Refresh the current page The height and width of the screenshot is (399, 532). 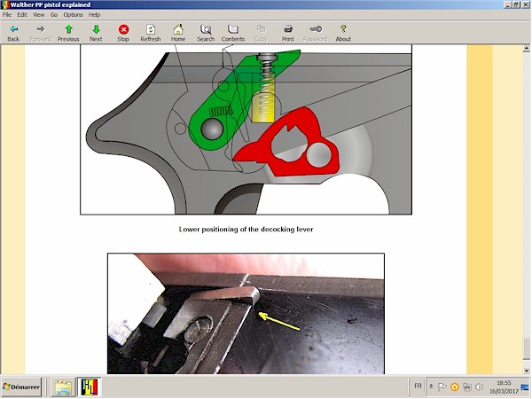click(151, 33)
